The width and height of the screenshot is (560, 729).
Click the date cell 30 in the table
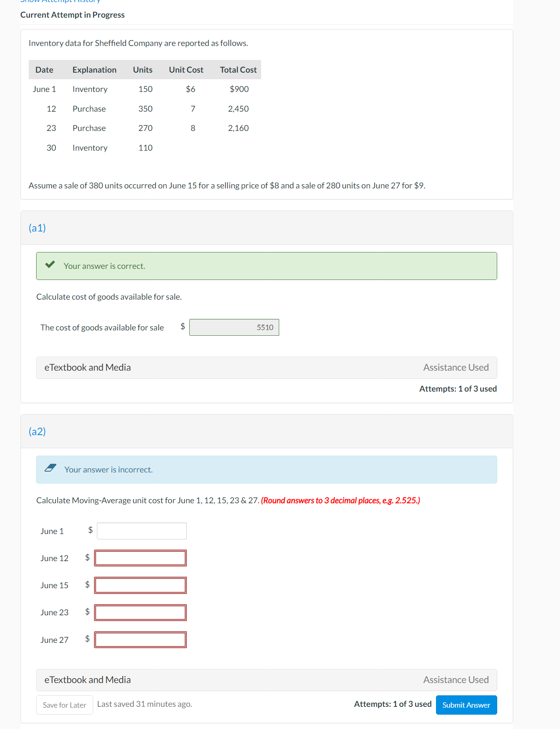pos(51,148)
